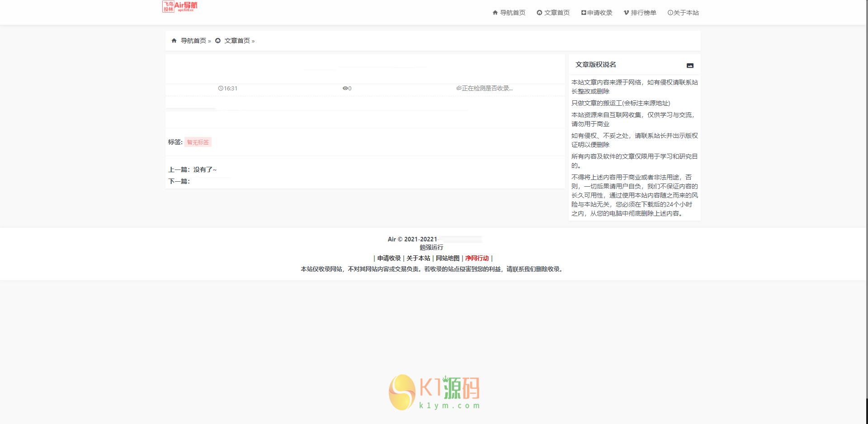Open the 文章首页 menu item
Screen dimensions: 868x424
[x=553, y=12]
